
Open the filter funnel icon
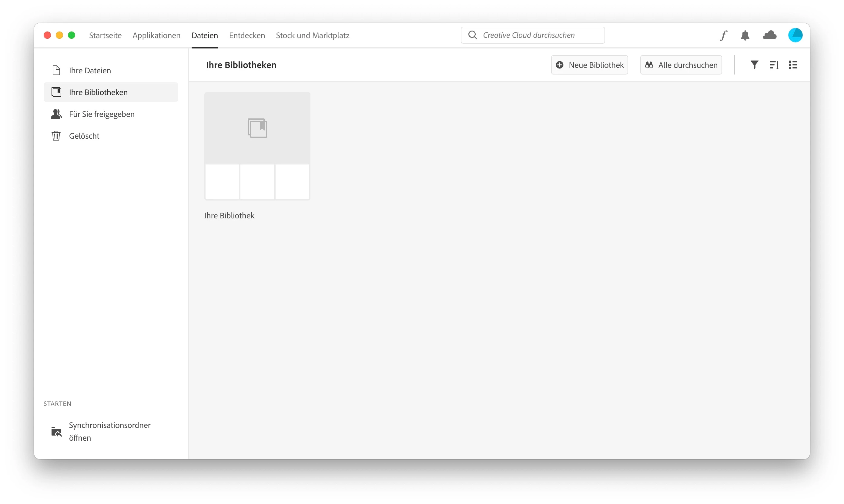click(754, 65)
